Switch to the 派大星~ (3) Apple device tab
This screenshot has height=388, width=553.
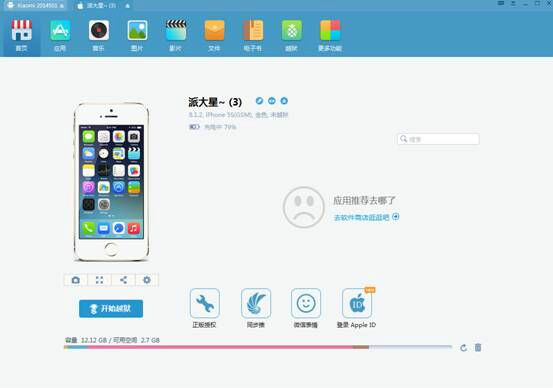pos(101,6)
